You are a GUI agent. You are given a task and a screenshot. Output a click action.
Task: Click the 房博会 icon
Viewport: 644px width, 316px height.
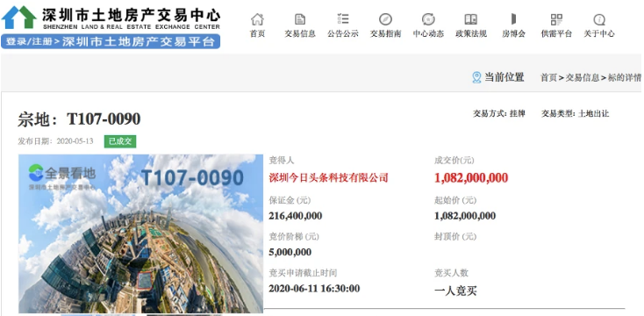tap(513, 19)
